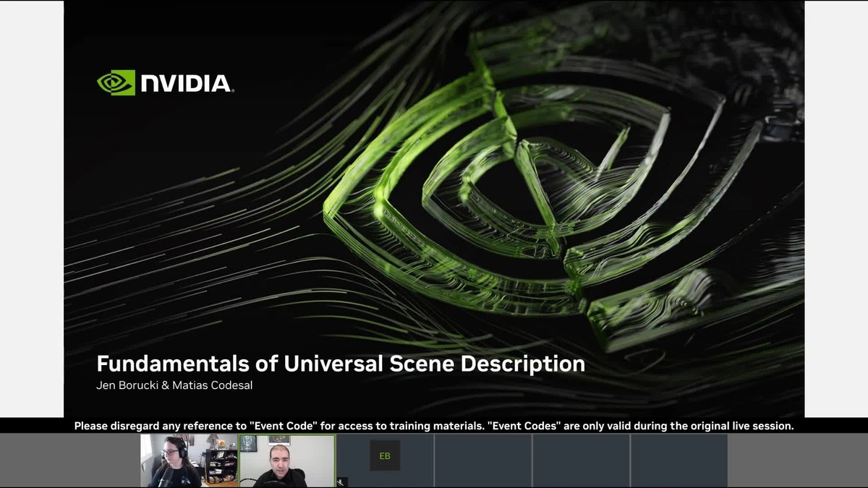
Task: Select the last empty participant tile
Action: click(678, 461)
